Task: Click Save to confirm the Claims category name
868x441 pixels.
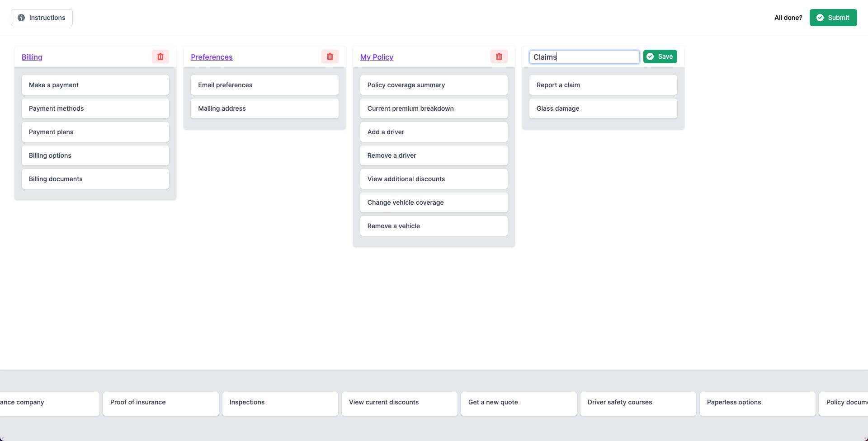Action: click(660, 56)
